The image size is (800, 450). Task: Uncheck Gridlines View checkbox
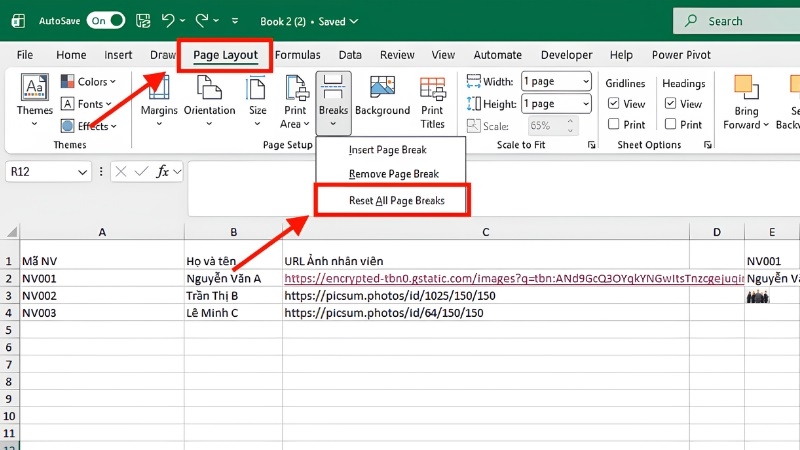tap(613, 104)
